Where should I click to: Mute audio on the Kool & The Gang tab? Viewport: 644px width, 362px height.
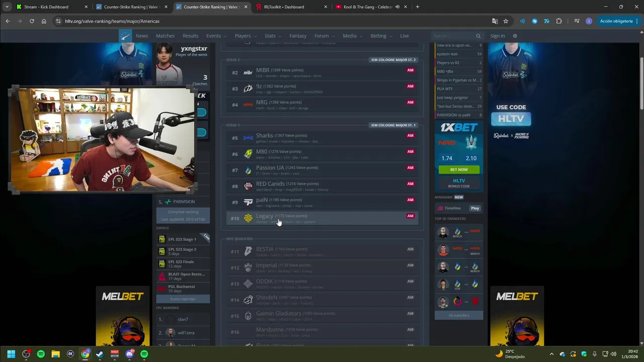(397, 7)
